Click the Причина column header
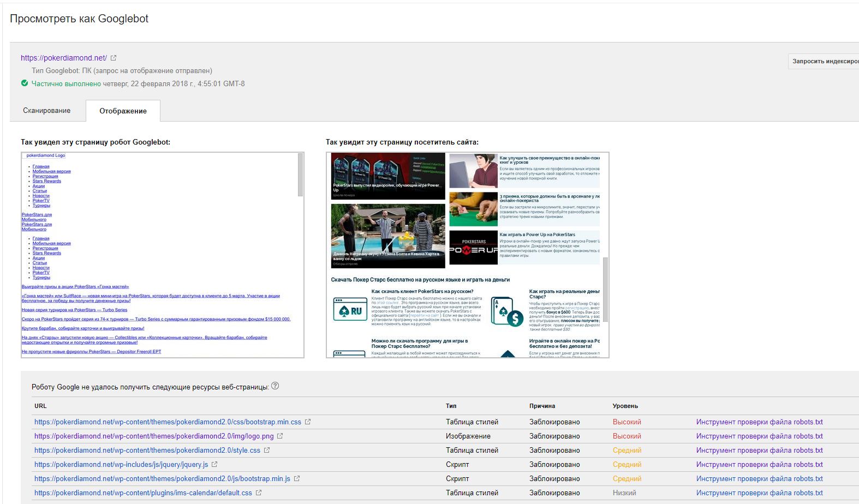This screenshot has height=504, width=859. pyautogui.click(x=542, y=406)
